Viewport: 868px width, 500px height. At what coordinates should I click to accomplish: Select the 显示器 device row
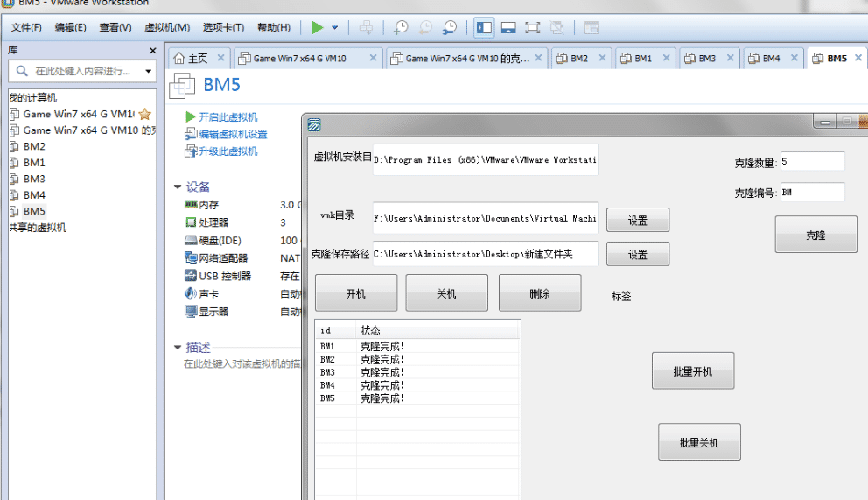pyautogui.click(x=241, y=311)
